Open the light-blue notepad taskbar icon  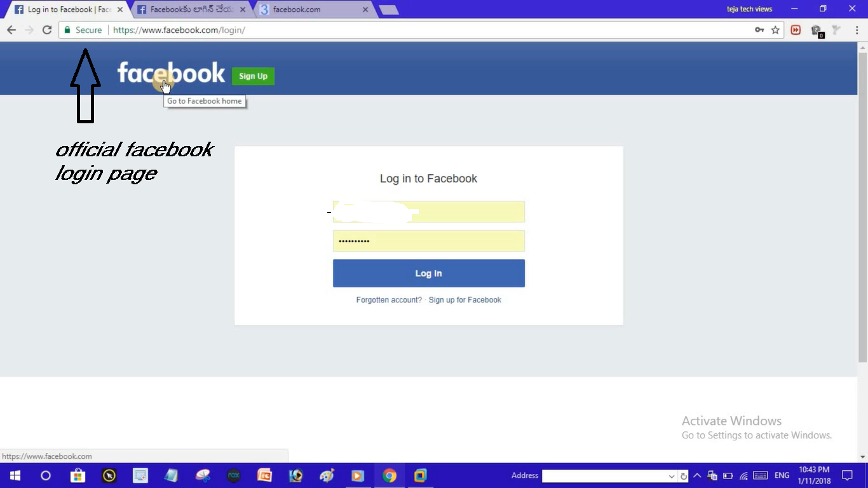tap(172, 475)
